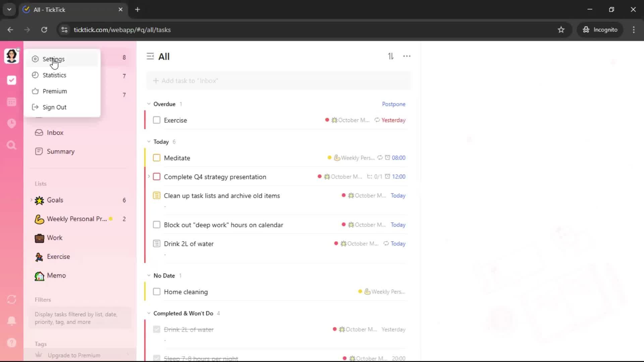
Task: Expand the Goals list folder
Action: click(32, 200)
